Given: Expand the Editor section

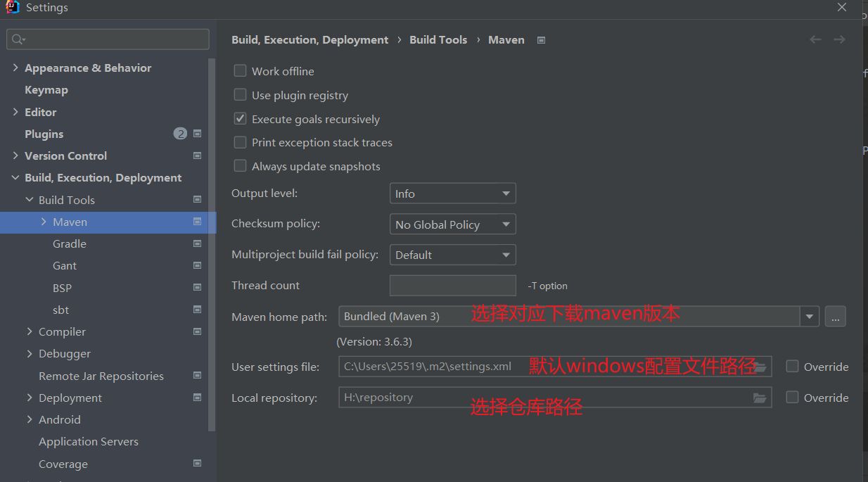Looking at the screenshot, I should [x=15, y=112].
